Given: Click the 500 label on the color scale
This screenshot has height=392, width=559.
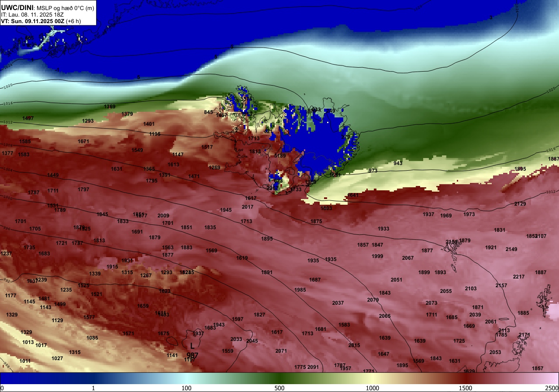Looking at the screenshot, I should click(279, 388).
